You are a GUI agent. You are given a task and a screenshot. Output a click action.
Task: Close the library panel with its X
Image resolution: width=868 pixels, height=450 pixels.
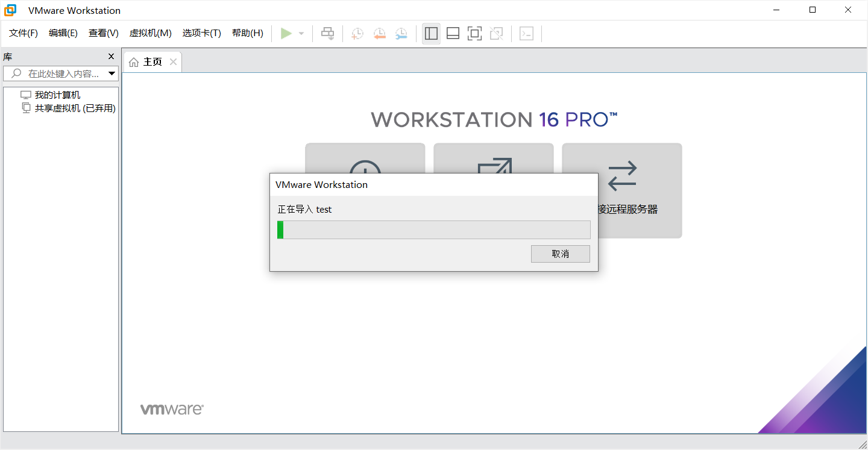tap(111, 56)
